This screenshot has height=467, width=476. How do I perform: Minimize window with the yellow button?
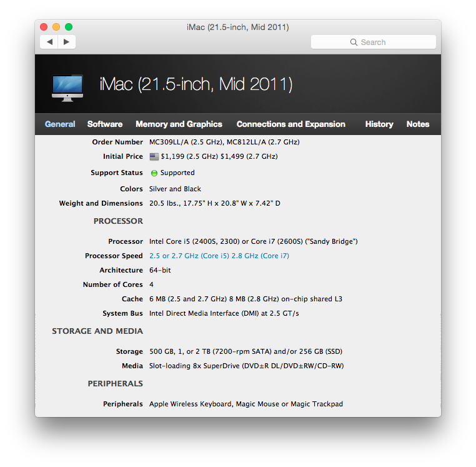pyautogui.click(x=56, y=27)
